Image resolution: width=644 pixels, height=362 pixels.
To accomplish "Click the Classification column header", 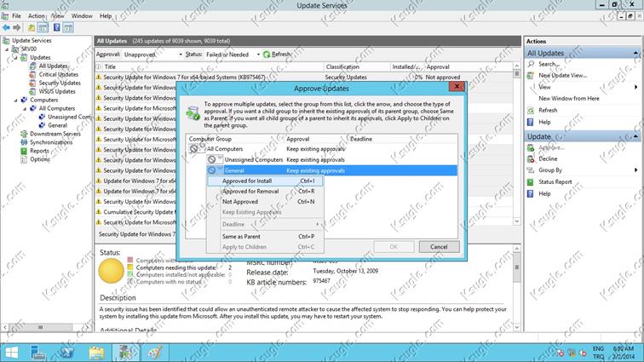I will [x=357, y=66].
